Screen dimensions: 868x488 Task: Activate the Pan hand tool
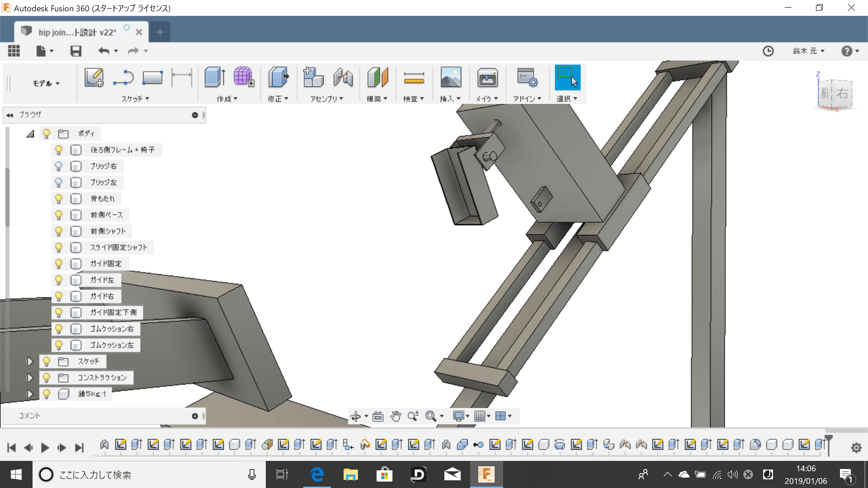(x=396, y=416)
